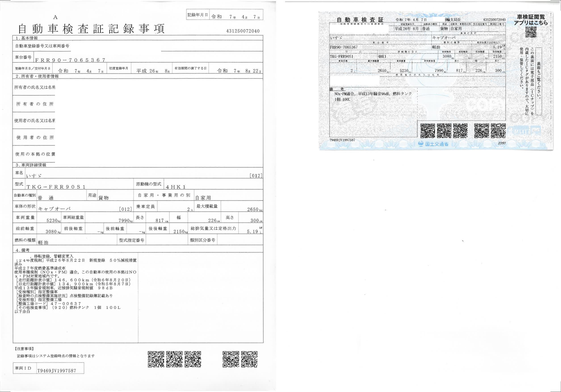This screenshot has height=392, width=561.
Task: Select vehicle ID T9469JV1997587 in 車両ID box
Action: click(57, 371)
